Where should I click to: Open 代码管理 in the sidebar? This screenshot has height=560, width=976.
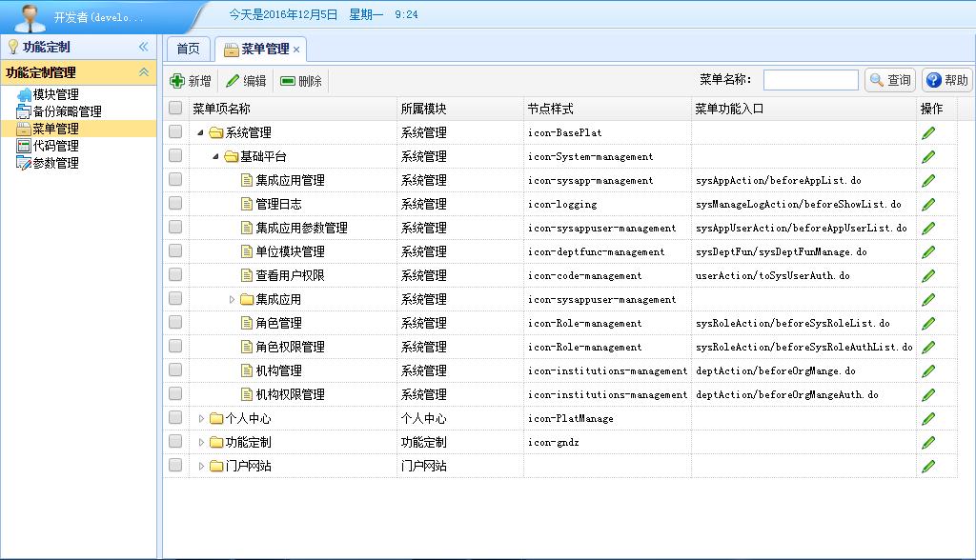pyautogui.click(x=55, y=146)
